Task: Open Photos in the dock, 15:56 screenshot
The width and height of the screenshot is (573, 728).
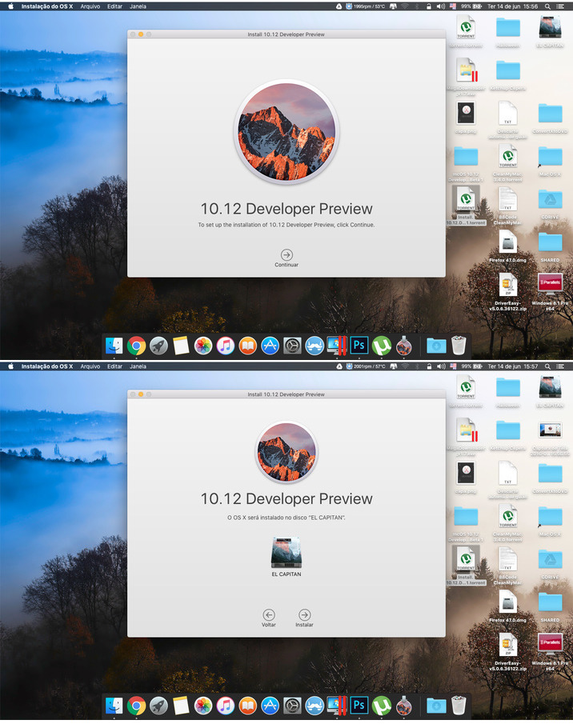Action: pyautogui.click(x=203, y=346)
